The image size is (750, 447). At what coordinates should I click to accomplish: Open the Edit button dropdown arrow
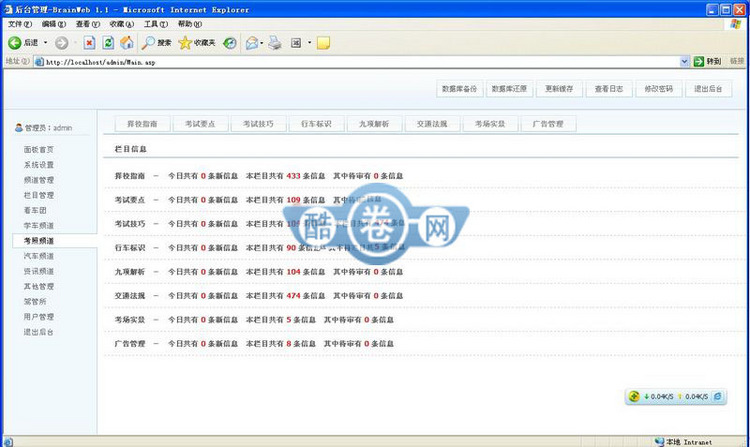click(x=309, y=43)
